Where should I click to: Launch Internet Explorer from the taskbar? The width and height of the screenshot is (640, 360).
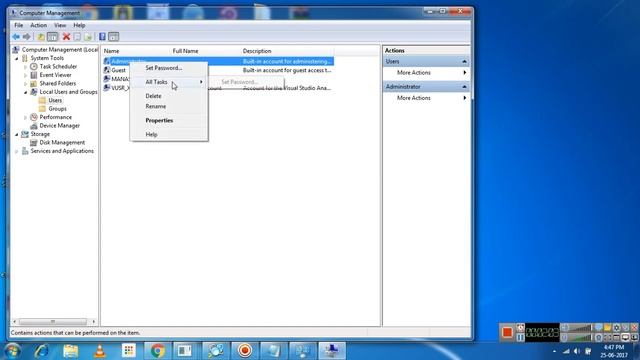tap(41, 351)
